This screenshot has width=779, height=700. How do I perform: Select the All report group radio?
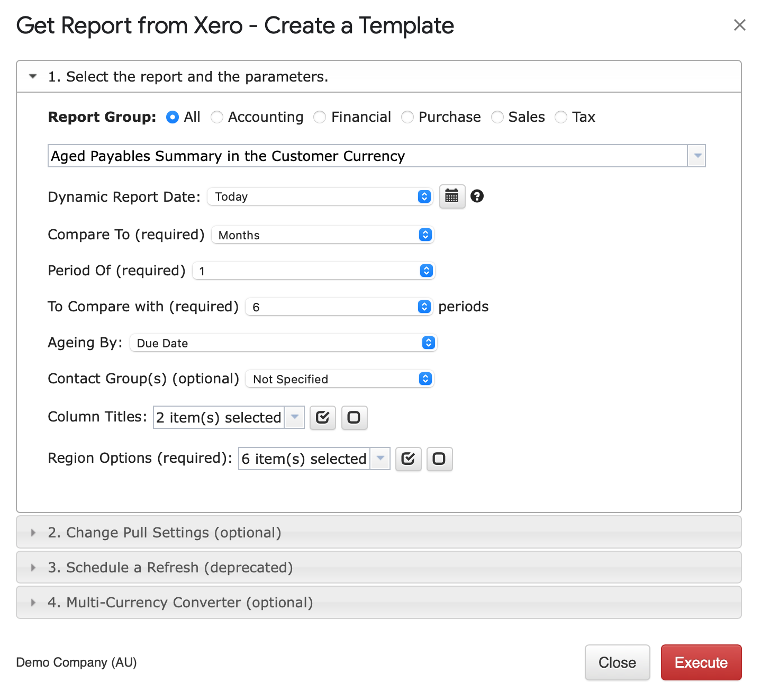click(x=172, y=117)
